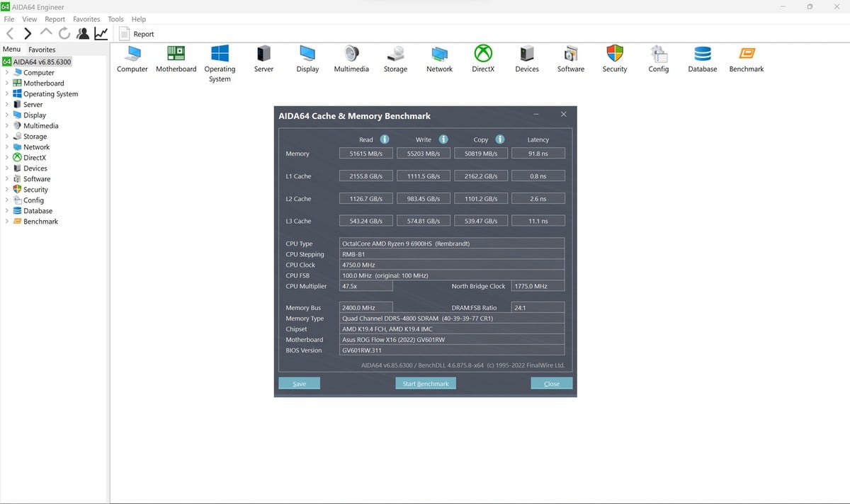
Task: Expand the Operating System tree node
Action: pos(7,93)
